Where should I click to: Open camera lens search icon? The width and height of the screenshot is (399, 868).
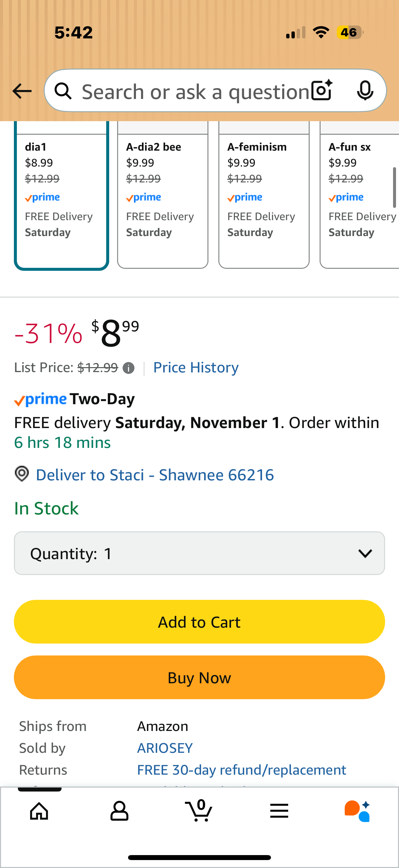tap(322, 90)
